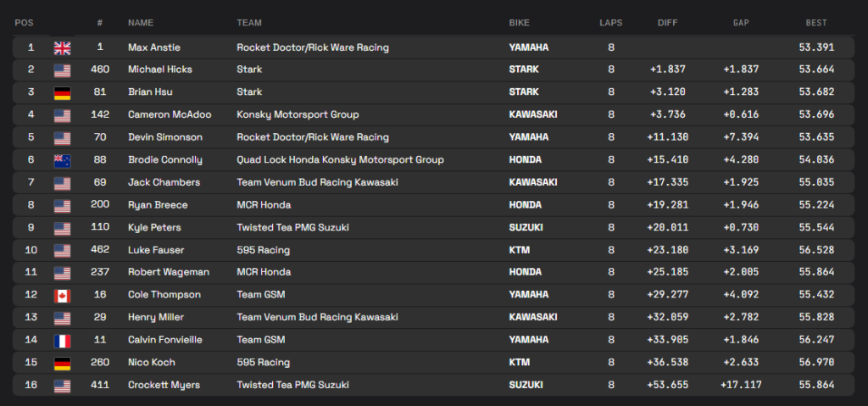Select rider name Luke Fauser

[156, 250]
